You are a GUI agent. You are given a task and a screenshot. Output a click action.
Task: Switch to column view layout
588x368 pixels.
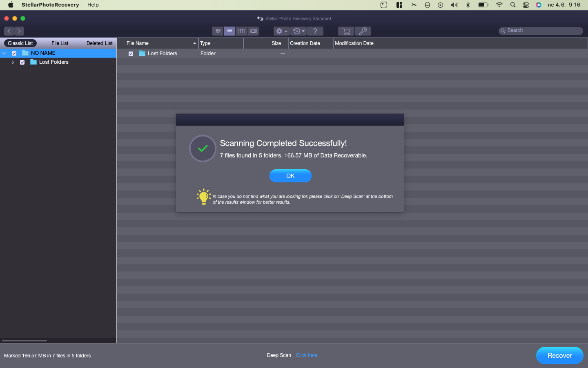pyautogui.click(x=241, y=31)
